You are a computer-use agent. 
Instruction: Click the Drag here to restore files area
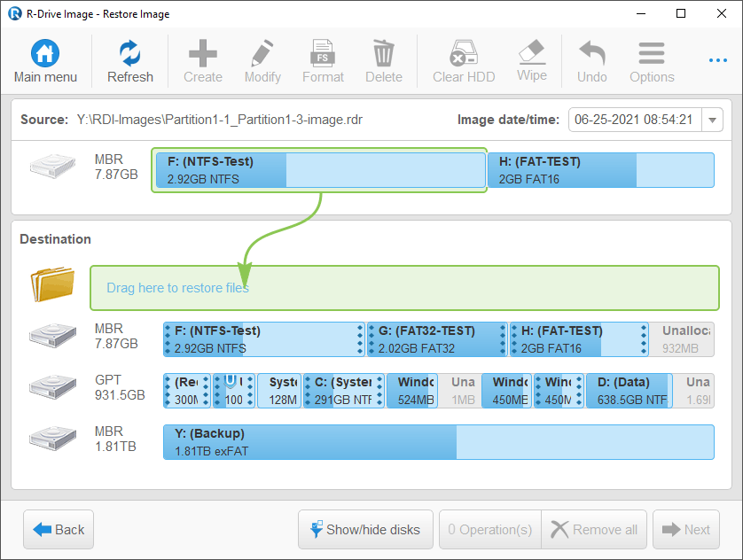point(403,288)
